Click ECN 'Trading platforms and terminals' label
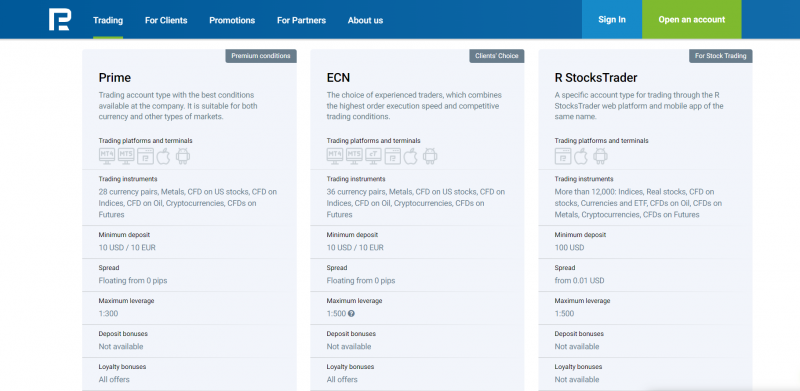 click(x=373, y=141)
